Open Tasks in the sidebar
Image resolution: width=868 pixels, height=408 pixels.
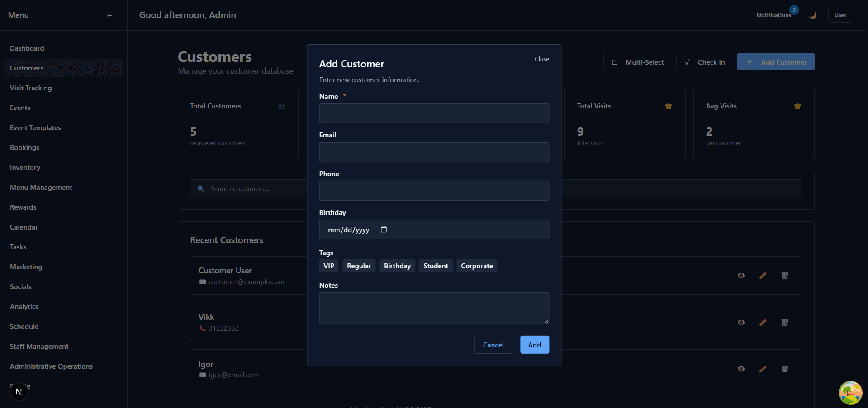[63, 247]
